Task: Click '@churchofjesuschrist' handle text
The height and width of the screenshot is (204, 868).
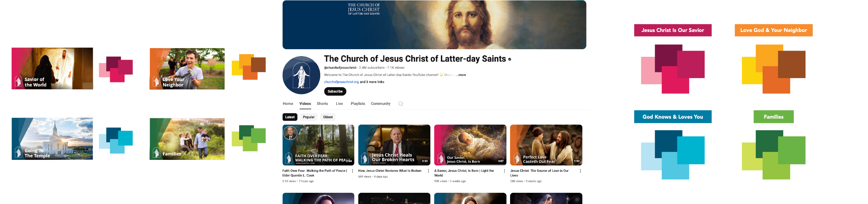Action: (340, 68)
